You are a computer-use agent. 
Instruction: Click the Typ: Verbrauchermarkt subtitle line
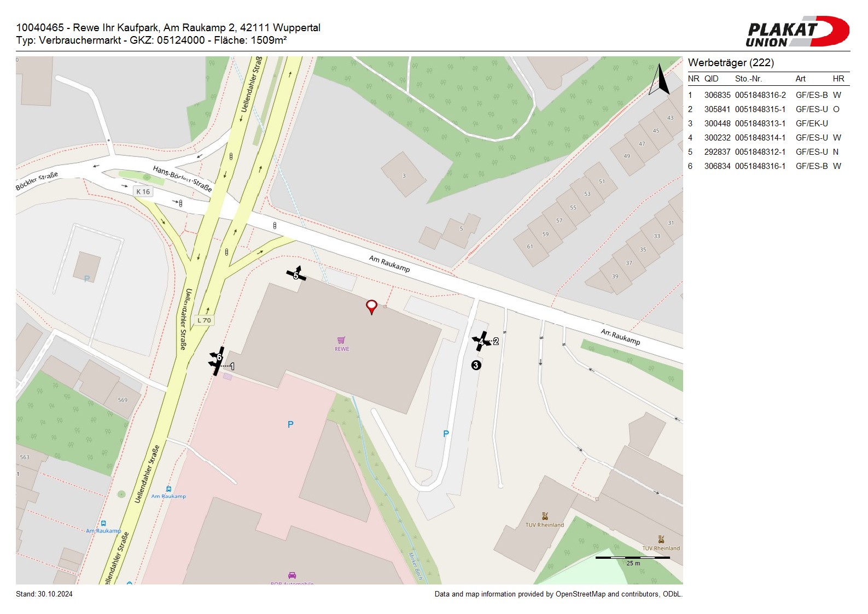coord(152,40)
